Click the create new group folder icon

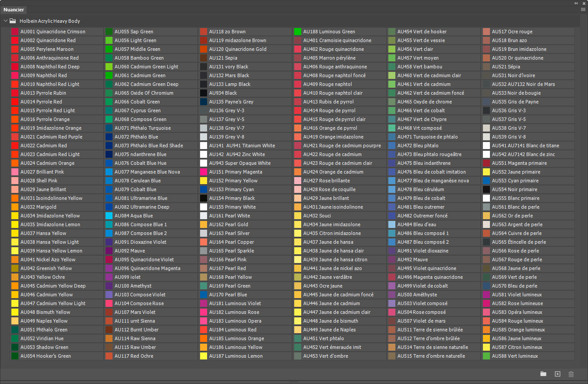tap(543, 374)
